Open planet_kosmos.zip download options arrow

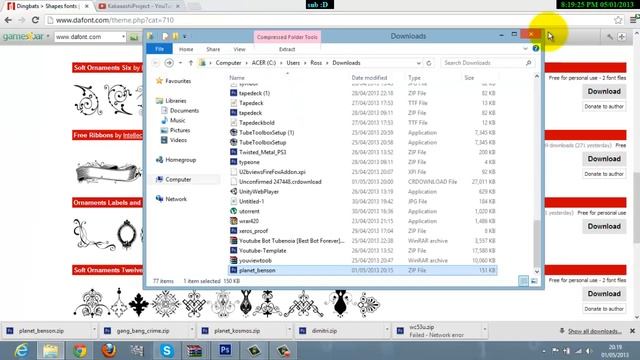tap(289, 329)
